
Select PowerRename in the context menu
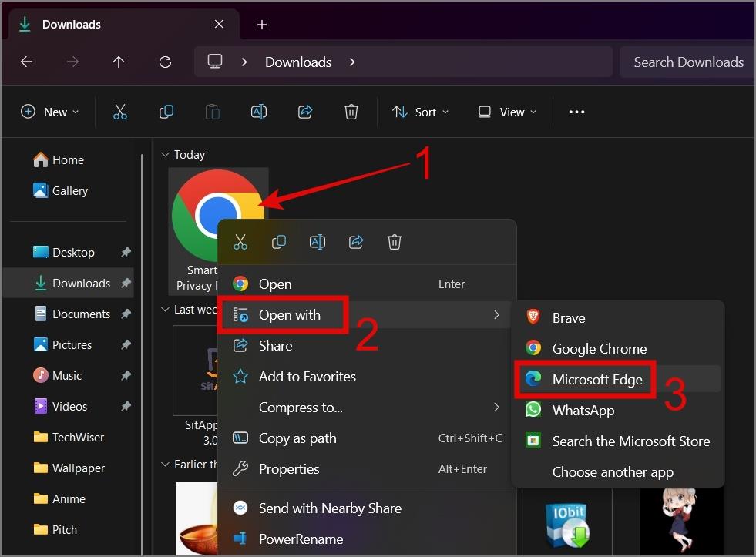(x=367, y=539)
